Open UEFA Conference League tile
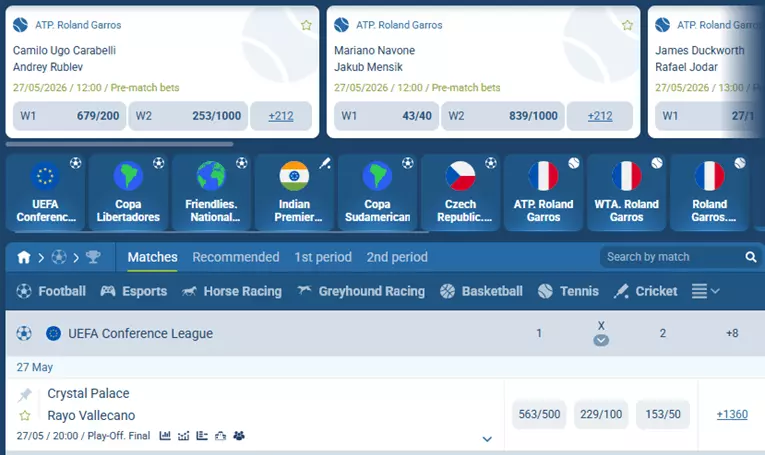765x455 pixels. coord(45,192)
